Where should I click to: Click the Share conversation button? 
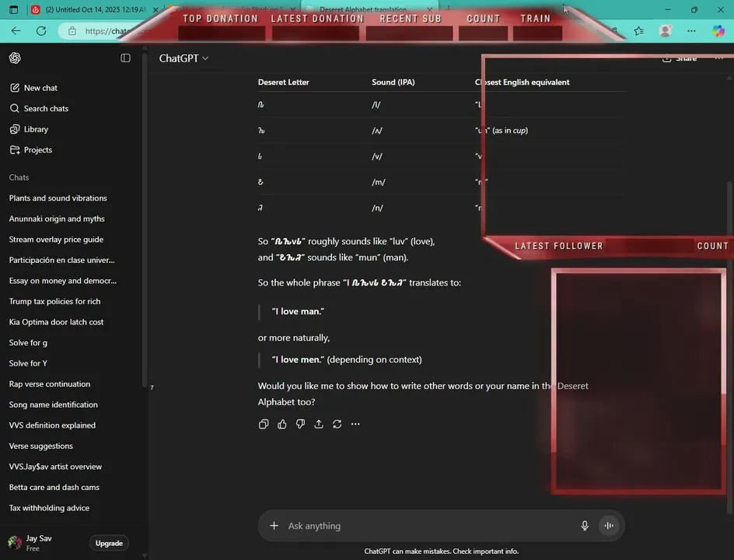tap(680, 58)
